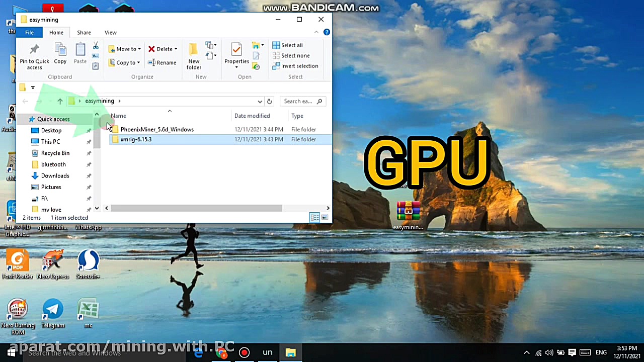Open Pictures in the navigation pane
Screen dimensions: 644x362
[x=51, y=187]
